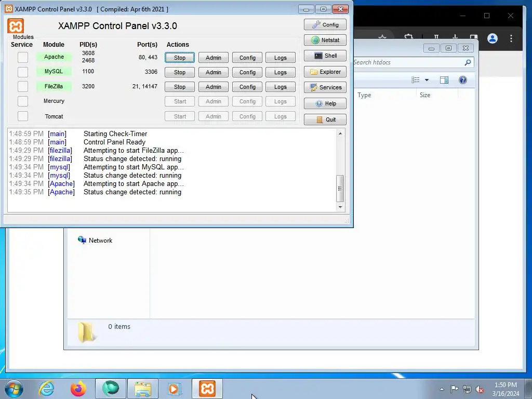532x399 pixels.
Task: Open Windows Explorer taskbar icon
Action: tap(143, 389)
